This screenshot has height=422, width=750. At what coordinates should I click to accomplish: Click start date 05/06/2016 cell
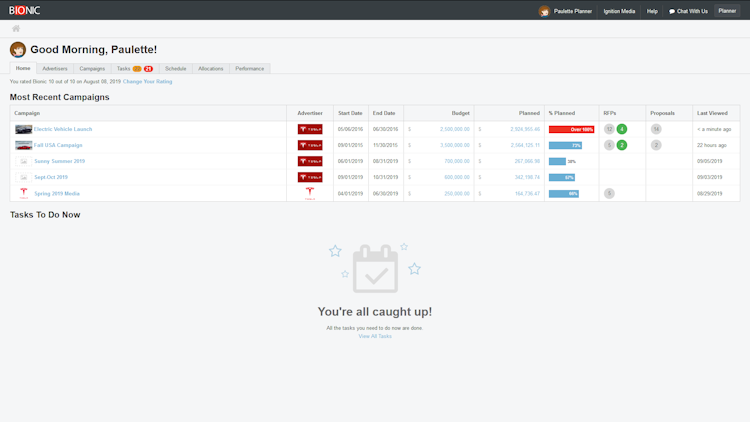click(350, 129)
